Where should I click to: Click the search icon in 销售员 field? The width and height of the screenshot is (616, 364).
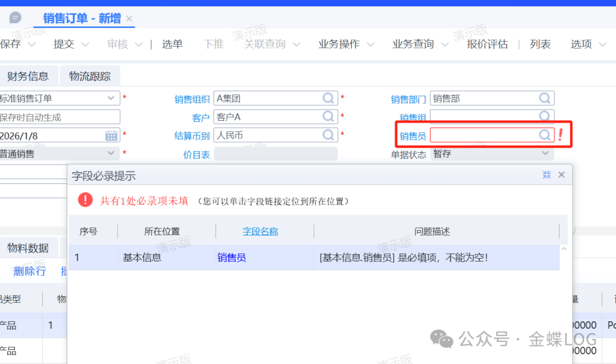545,135
